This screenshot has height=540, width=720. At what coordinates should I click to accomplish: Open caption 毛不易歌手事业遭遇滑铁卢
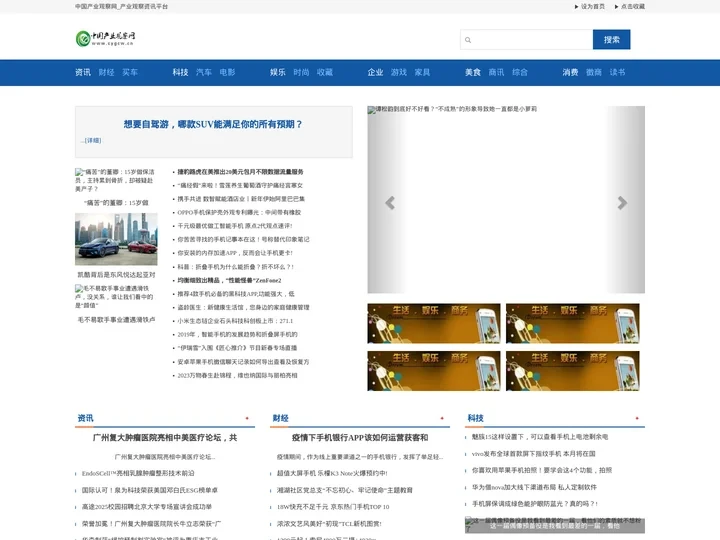click(x=116, y=320)
